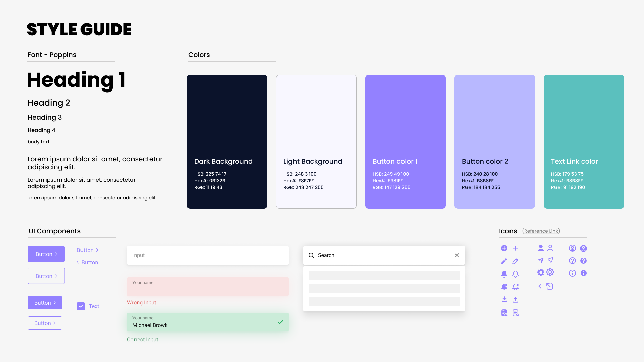Click the outlined question mark help icon
The width and height of the screenshot is (644, 362).
(572, 261)
